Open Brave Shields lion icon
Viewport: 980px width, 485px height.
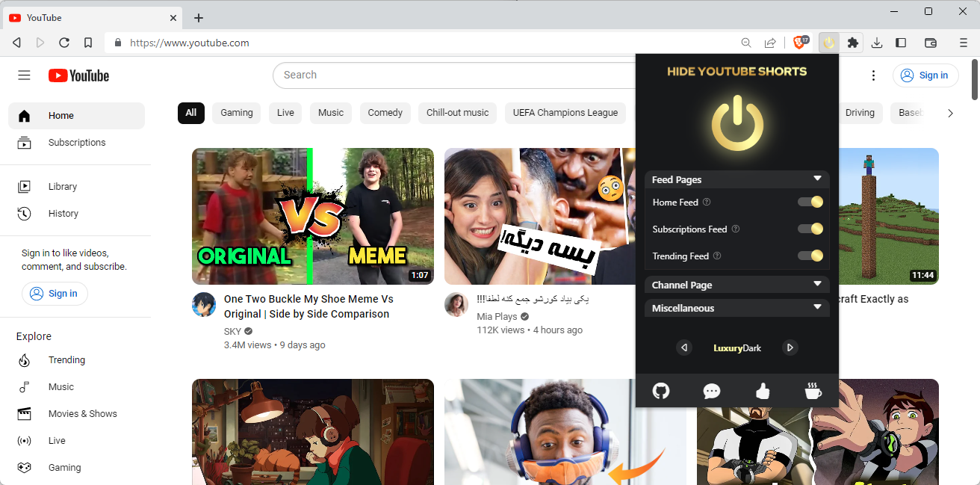click(801, 43)
